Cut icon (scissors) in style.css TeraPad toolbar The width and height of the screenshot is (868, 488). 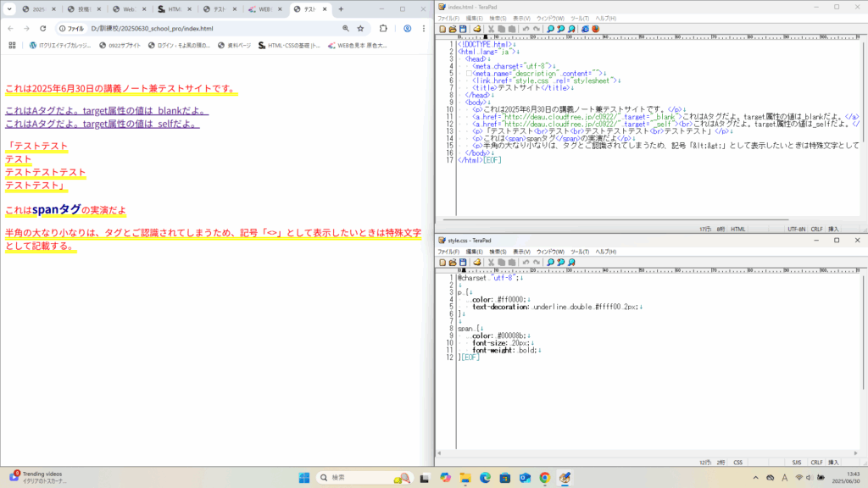coord(492,263)
